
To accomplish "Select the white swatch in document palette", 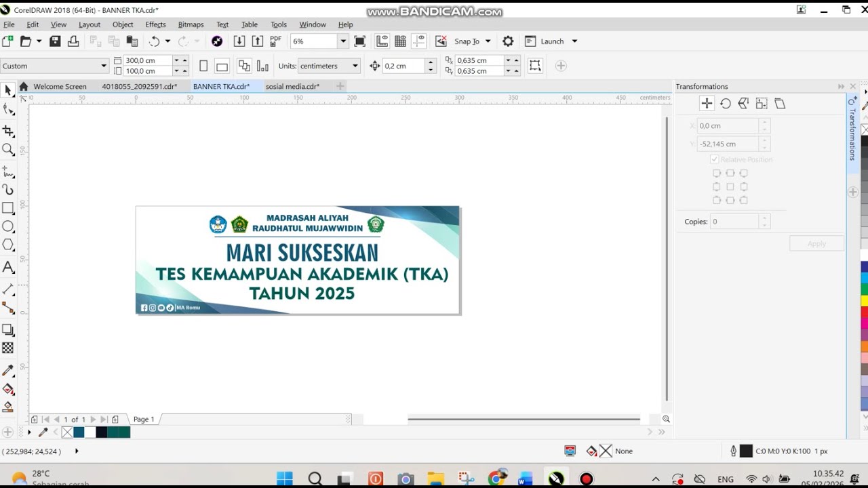I will click(90, 432).
